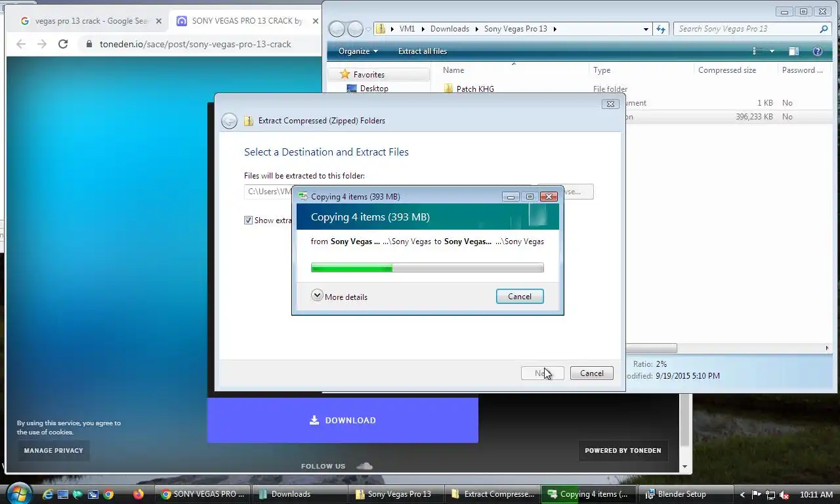The image size is (840, 504).
Task: Click Back arrow in Extract wizard
Action: 229,121
